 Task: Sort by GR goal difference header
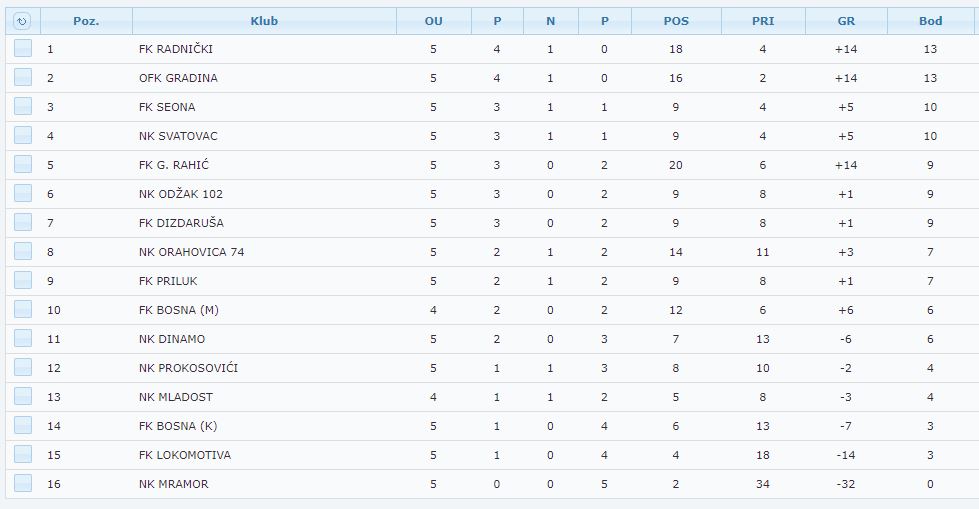tap(846, 21)
